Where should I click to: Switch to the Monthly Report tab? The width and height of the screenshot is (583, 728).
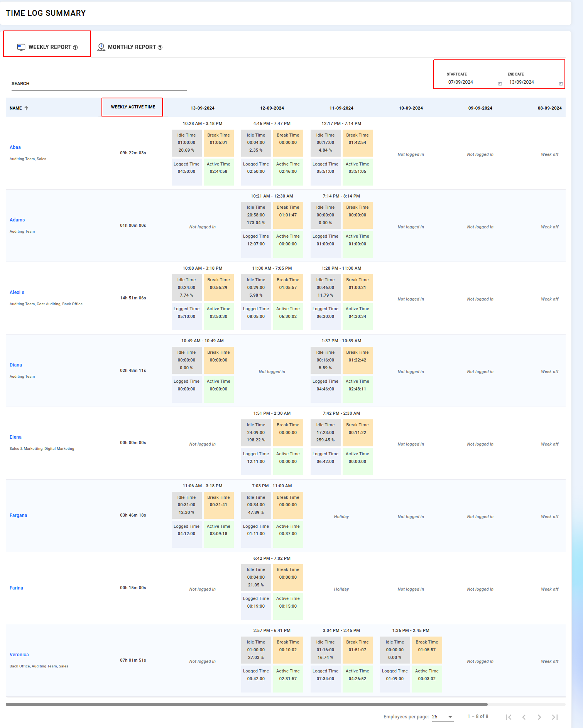pos(130,47)
